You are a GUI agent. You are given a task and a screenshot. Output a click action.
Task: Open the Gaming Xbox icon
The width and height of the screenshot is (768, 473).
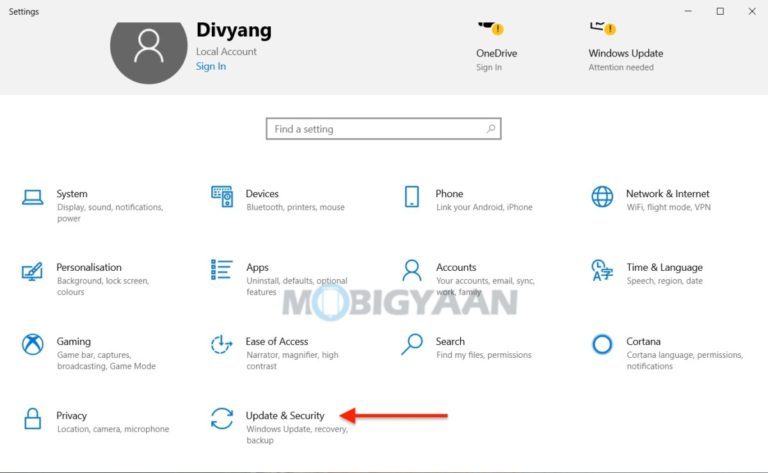tap(33, 345)
